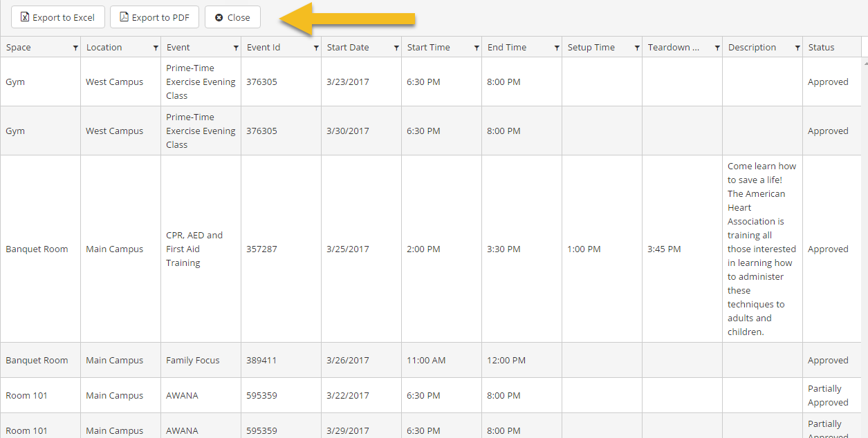
Task: Open the filter icon on Teardown column
Action: point(717,48)
